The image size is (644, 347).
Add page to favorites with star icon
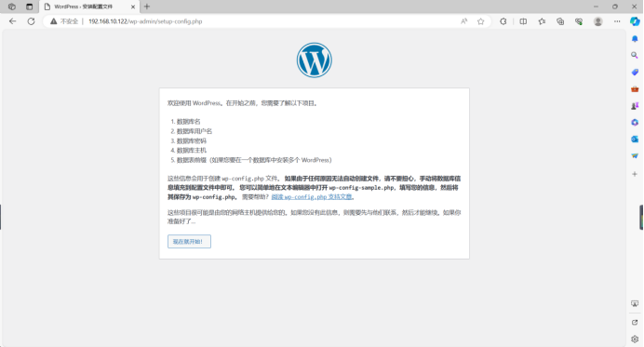point(480,21)
